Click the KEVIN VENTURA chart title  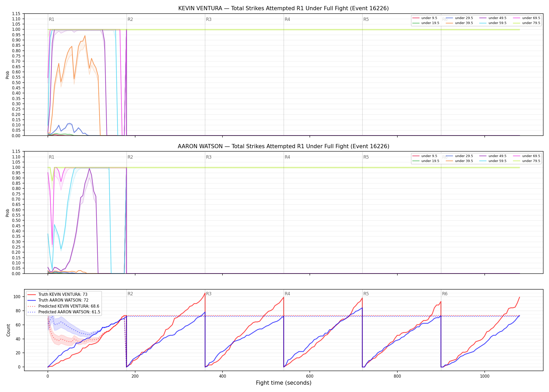point(283,8)
